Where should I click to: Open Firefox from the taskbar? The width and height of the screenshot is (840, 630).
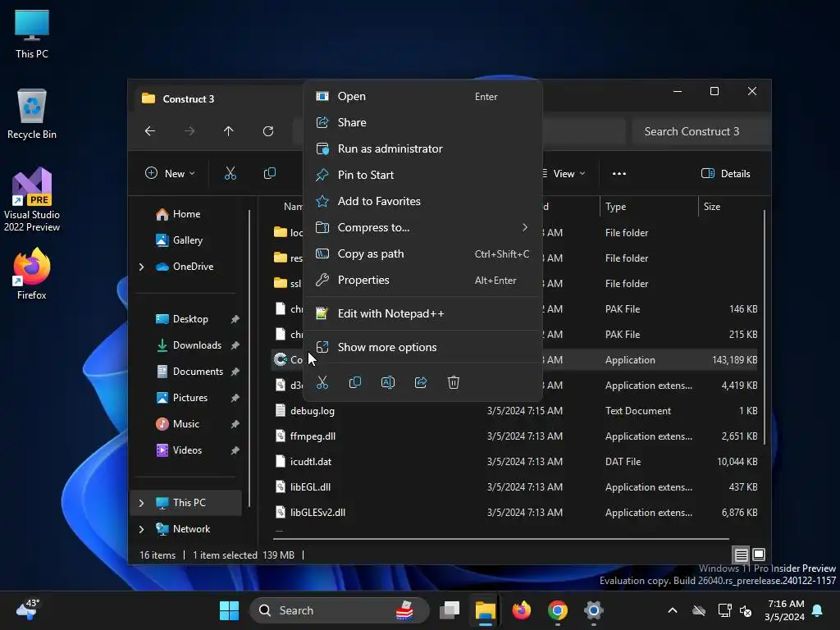(521, 610)
